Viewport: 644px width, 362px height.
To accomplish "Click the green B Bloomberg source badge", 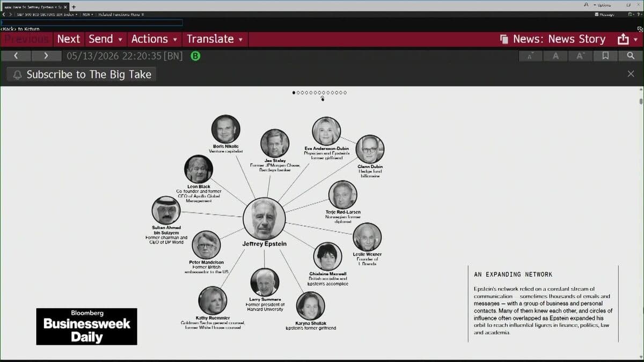I will point(195,56).
